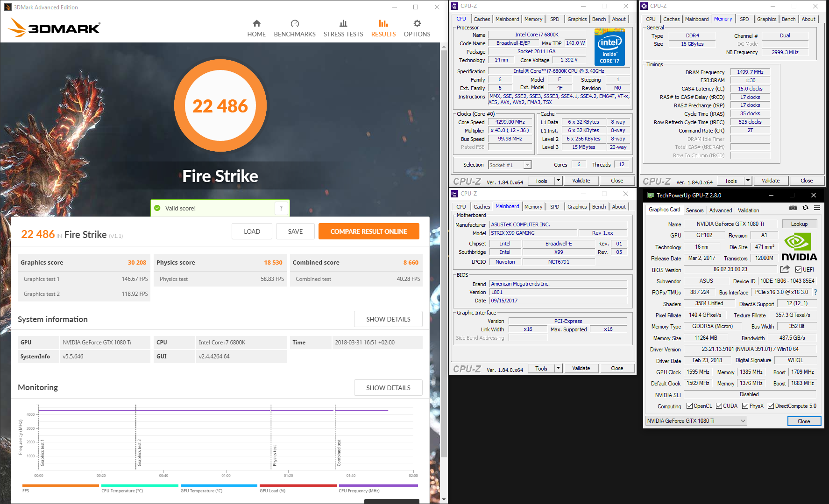Open Advanced tab in GPU-Z
This screenshot has width=829, height=504.
coord(721,210)
